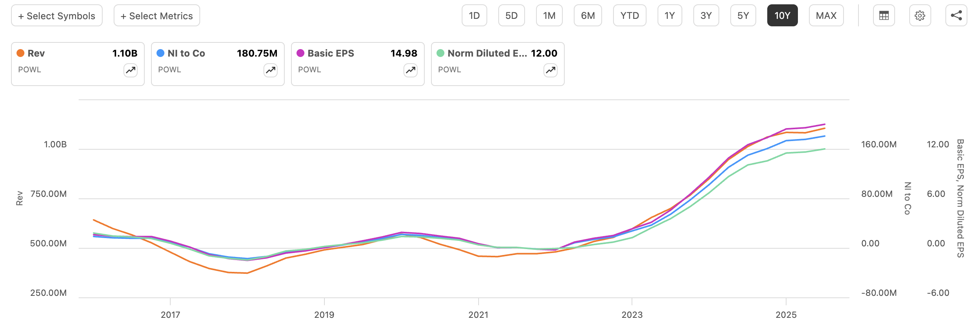Click the share chart icon
Viewport: 980px width, 330px height.
click(x=956, y=16)
